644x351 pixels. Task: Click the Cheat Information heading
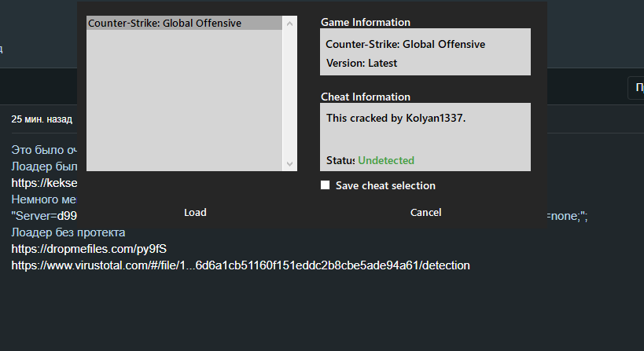click(366, 97)
